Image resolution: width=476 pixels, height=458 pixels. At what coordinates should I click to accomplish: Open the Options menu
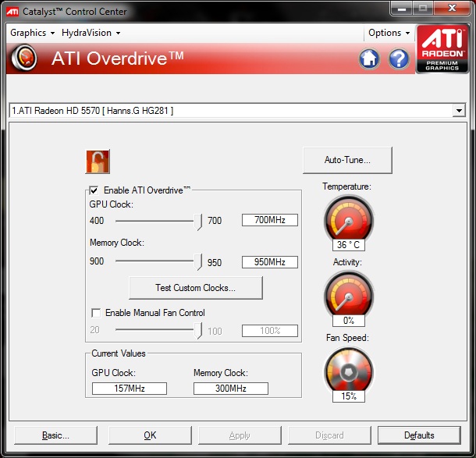point(389,33)
